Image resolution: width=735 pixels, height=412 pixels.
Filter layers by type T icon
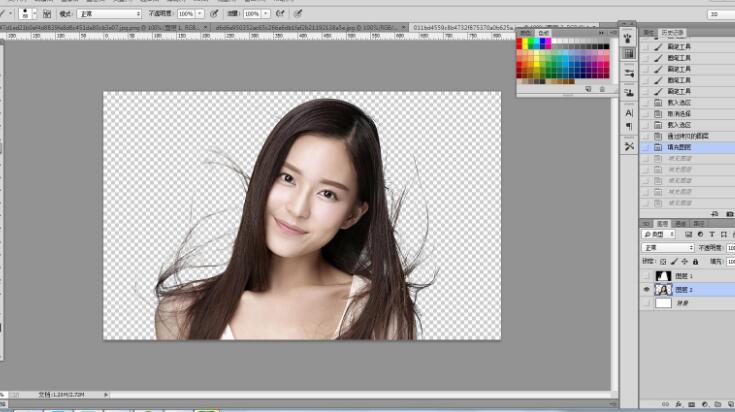[x=712, y=234]
